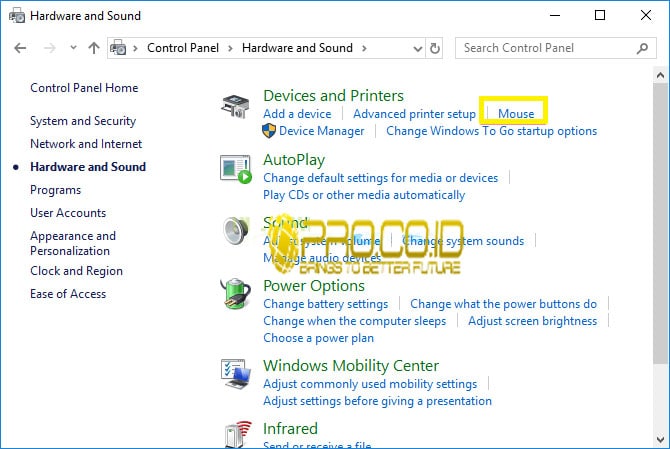The width and height of the screenshot is (670, 449).
Task: Open Change Windows To Go startup options
Action: [x=491, y=131]
